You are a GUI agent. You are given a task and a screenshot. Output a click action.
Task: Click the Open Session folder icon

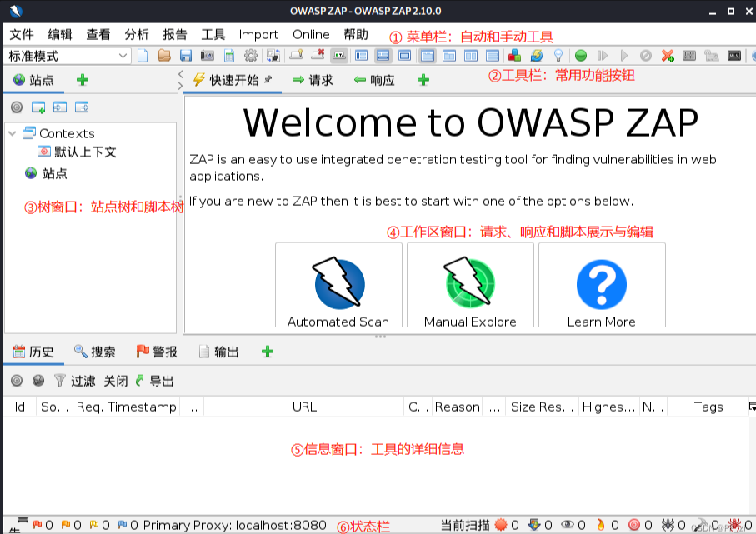pyautogui.click(x=164, y=56)
